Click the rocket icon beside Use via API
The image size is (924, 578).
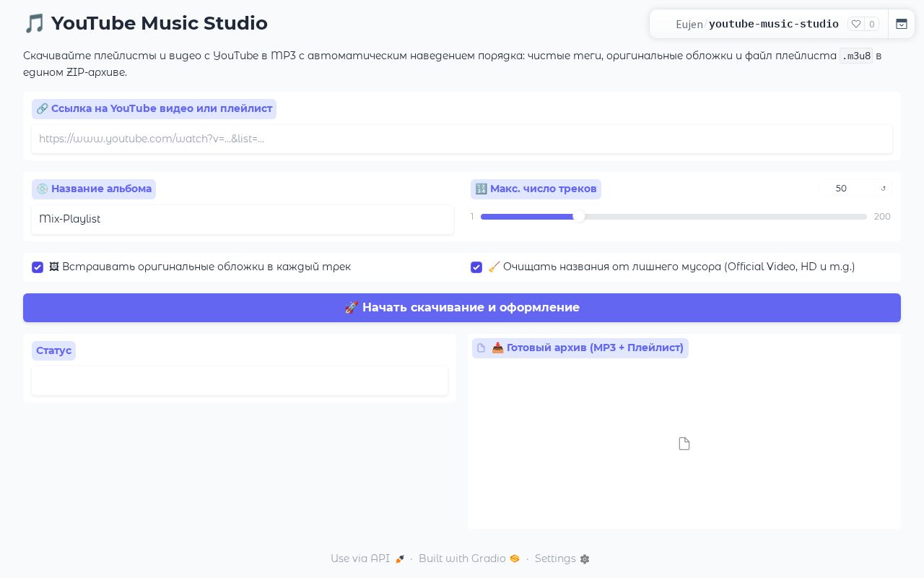(400, 559)
